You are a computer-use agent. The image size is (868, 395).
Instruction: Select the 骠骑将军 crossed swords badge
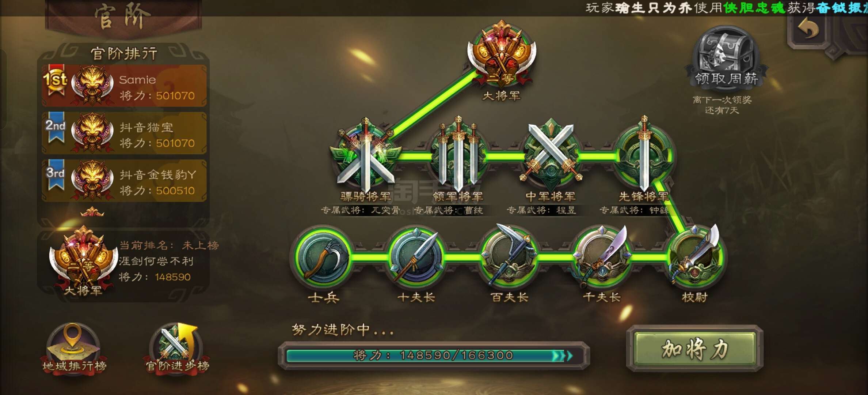[x=365, y=155]
